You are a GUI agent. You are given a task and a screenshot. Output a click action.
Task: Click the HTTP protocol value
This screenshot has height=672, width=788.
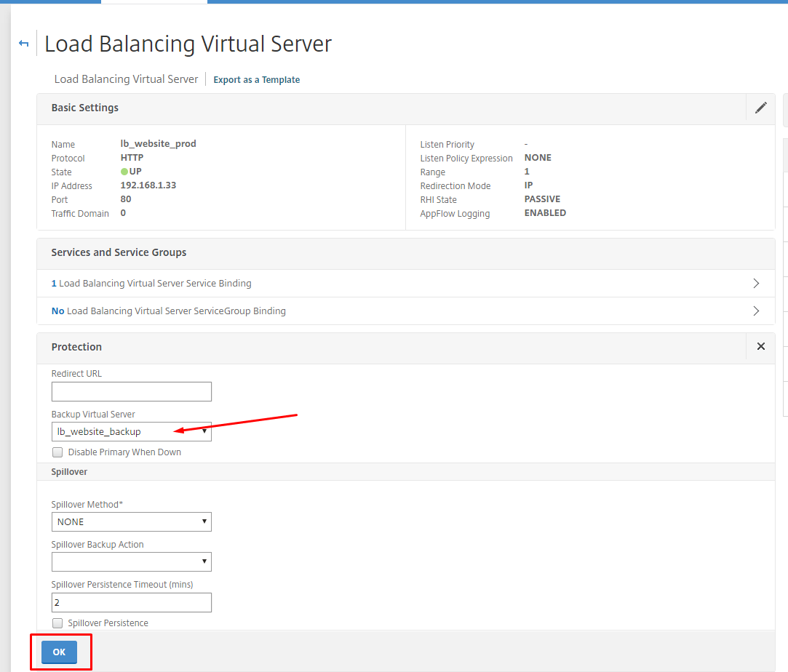[x=132, y=158]
